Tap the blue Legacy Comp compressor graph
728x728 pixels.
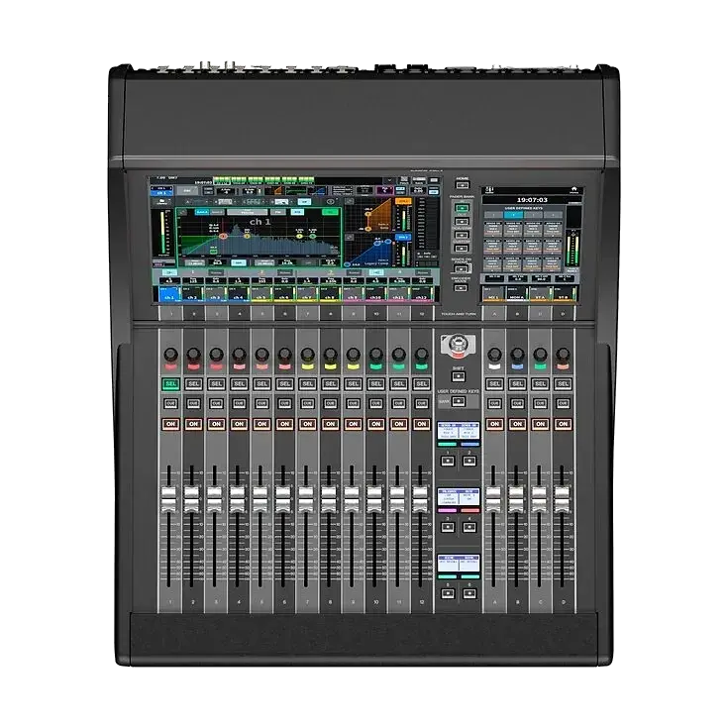click(x=369, y=251)
